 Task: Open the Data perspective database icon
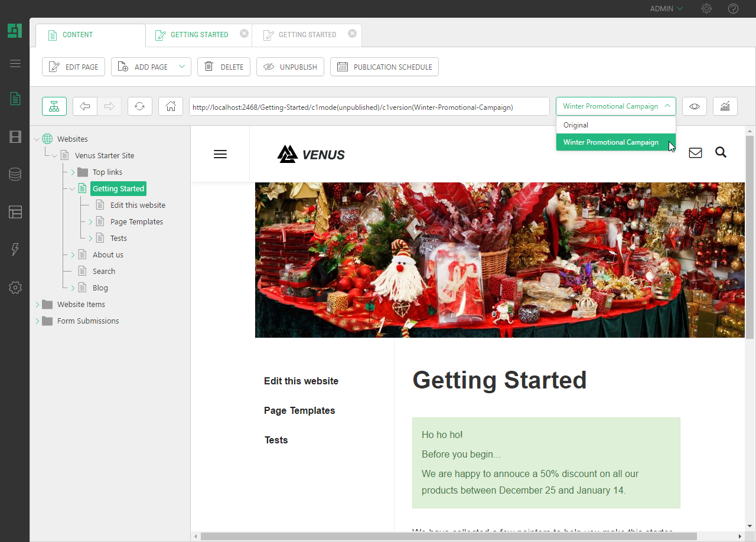click(15, 174)
